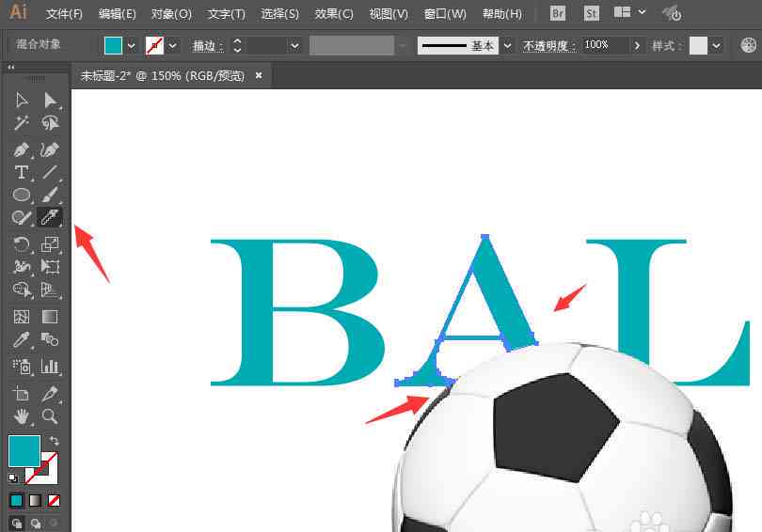The width and height of the screenshot is (762, 532).
Task: Open the Bridge (Br) button
Action: pyautogui.click(x=558, y=13)
